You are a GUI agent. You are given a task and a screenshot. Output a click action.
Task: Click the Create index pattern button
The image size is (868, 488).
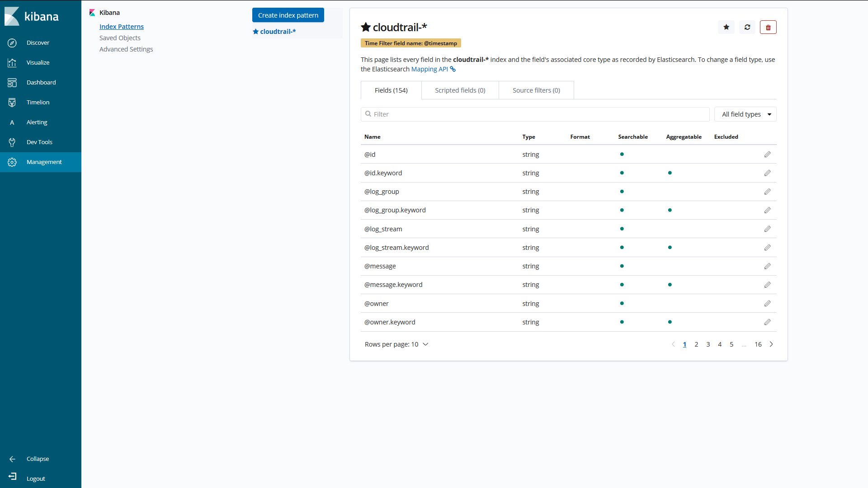pyautogui.click(x=288, y=15)
